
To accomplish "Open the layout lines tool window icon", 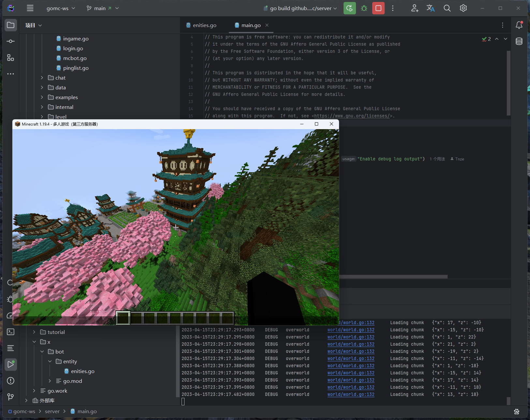I will pyautogui.click(x=11, y=348).
